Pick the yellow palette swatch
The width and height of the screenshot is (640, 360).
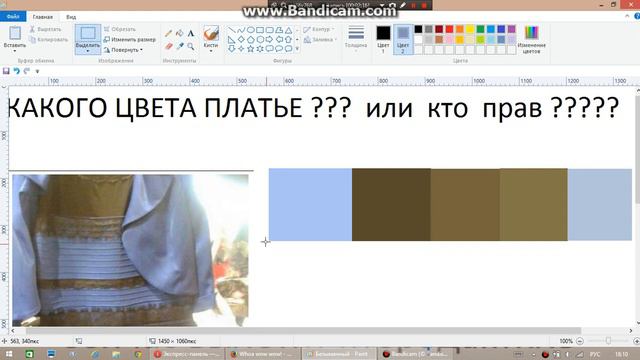[470, 29]
